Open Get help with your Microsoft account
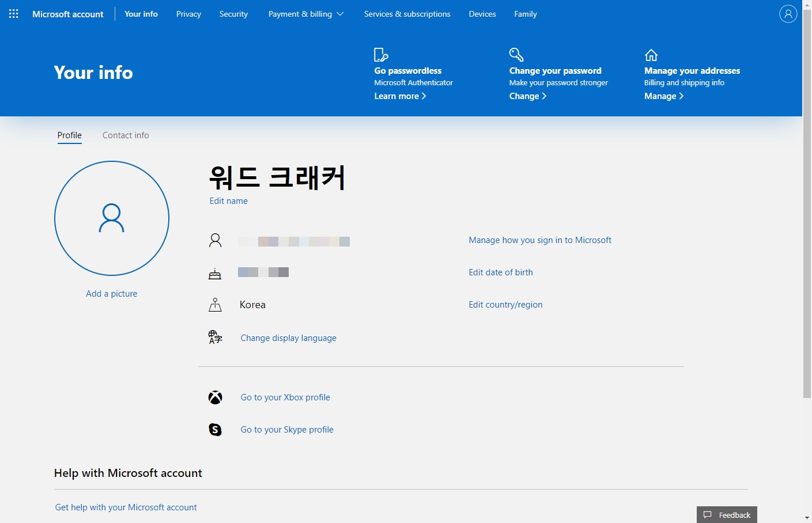This screenshot has height=523, width=812. 126,507
